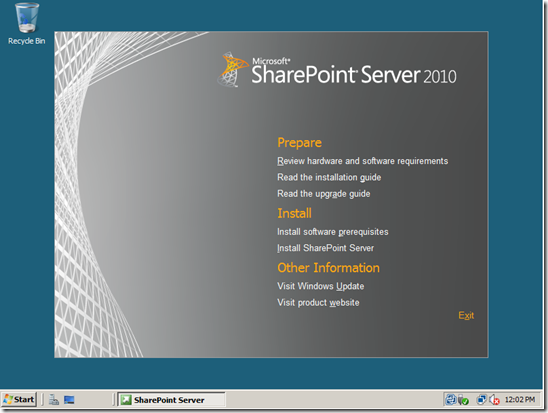The height and width of the screenshot is (413, 548).
Task: Open the network connections tray icon
Action: [481, 399]
